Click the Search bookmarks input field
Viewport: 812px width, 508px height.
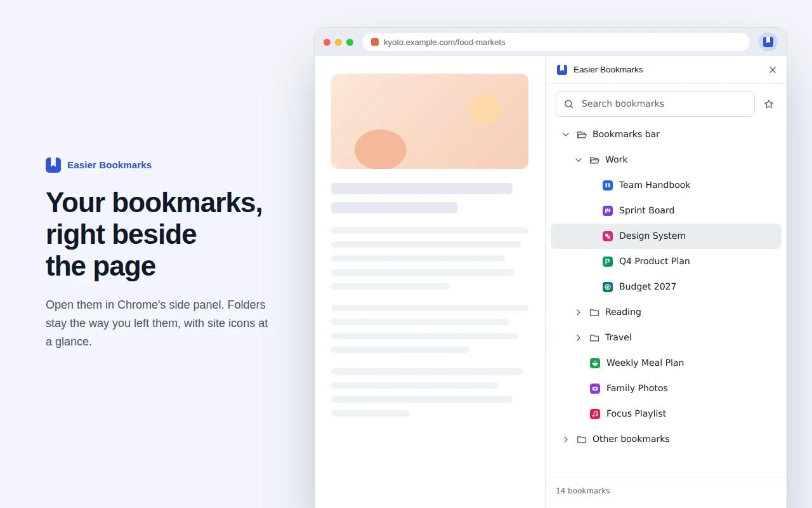655,104
